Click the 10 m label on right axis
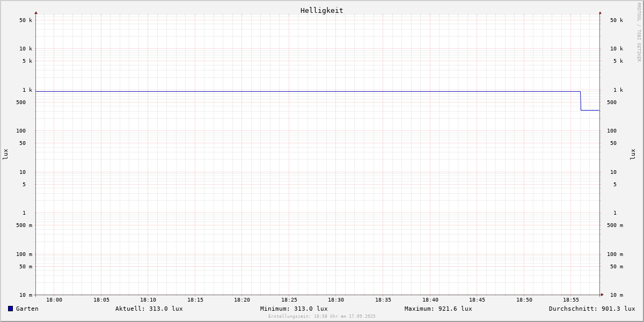This screenshot has height=322, width=644. (616, 295)
